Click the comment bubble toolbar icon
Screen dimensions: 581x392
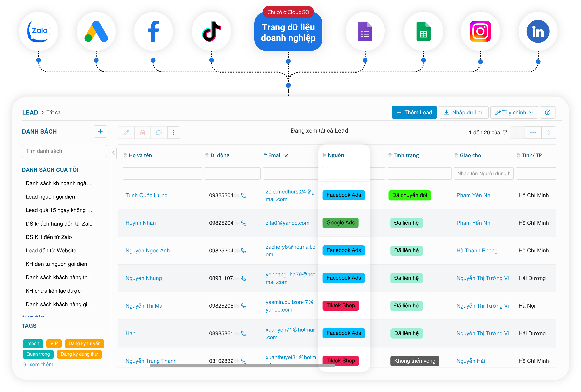tap(159, 132)
